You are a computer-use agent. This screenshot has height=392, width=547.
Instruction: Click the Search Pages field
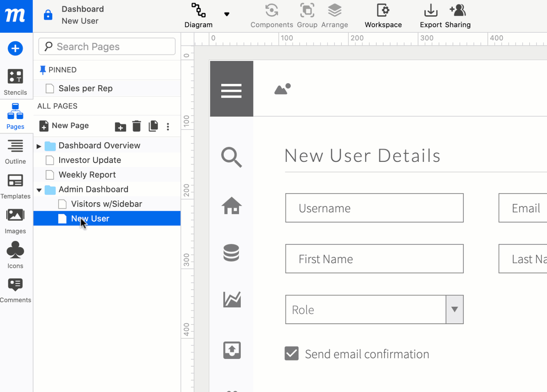(107, 46)
